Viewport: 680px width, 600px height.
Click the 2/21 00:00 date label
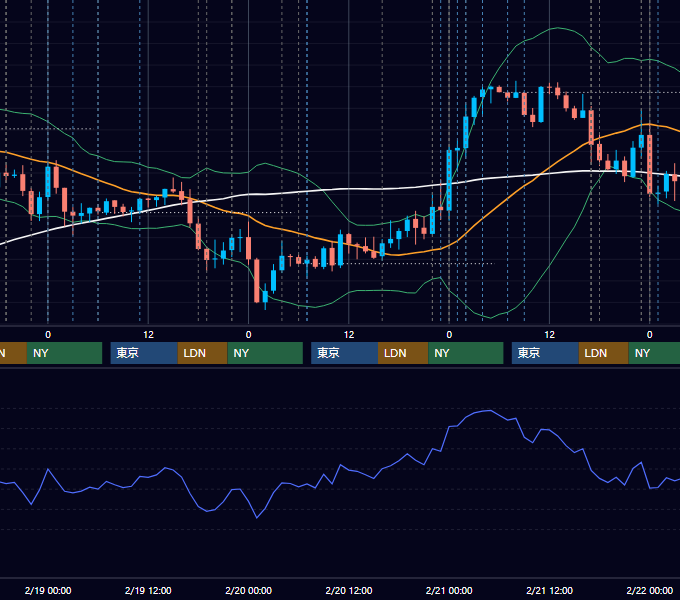click(449, 590)
